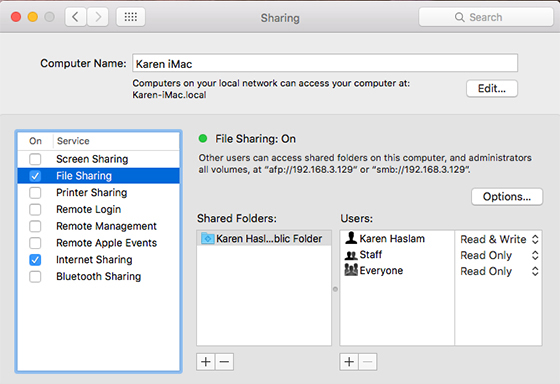
Task: Remove shared folder with minus
Action: pos(224,362)
